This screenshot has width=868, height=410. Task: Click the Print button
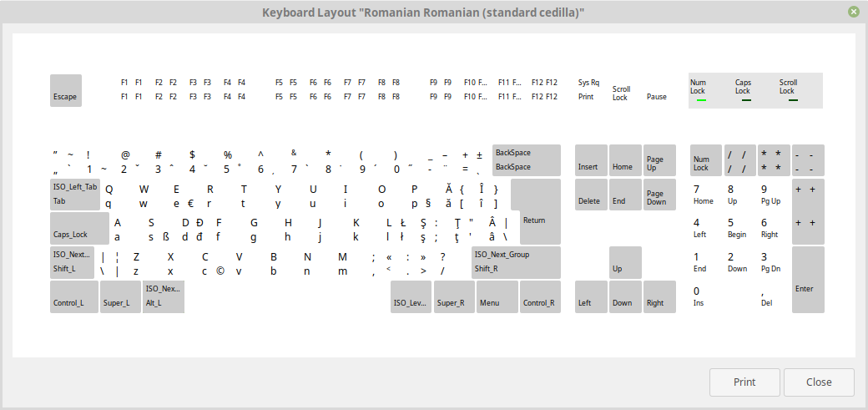[744, 382]
